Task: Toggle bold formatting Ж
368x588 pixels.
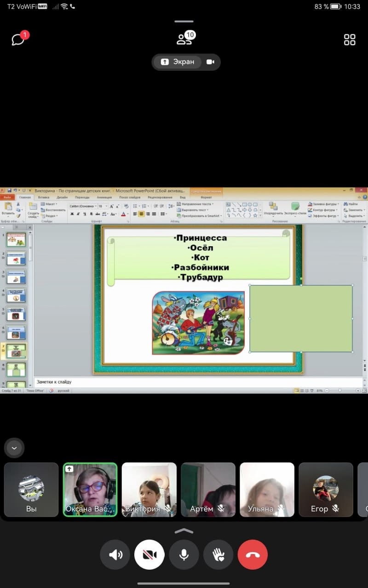Action: pyautogui.click(x=72, y=214)
